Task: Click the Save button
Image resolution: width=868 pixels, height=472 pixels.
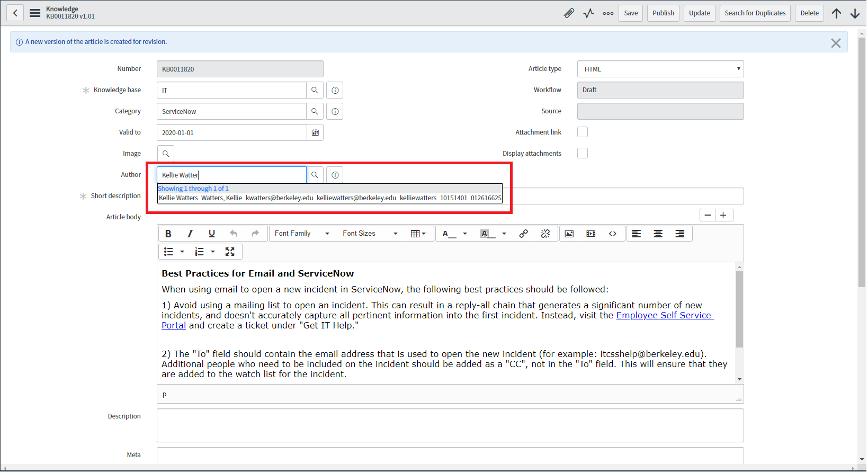Action: click(631, 13)
